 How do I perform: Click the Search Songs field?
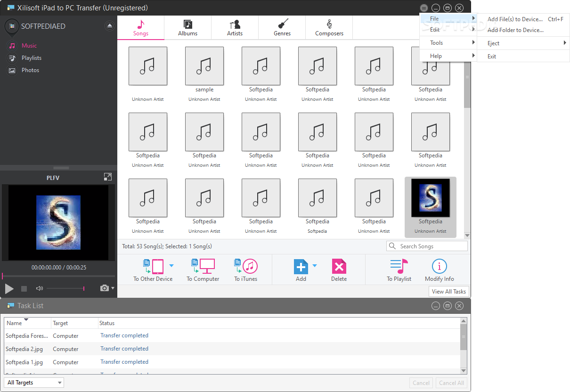pos(427,246)
